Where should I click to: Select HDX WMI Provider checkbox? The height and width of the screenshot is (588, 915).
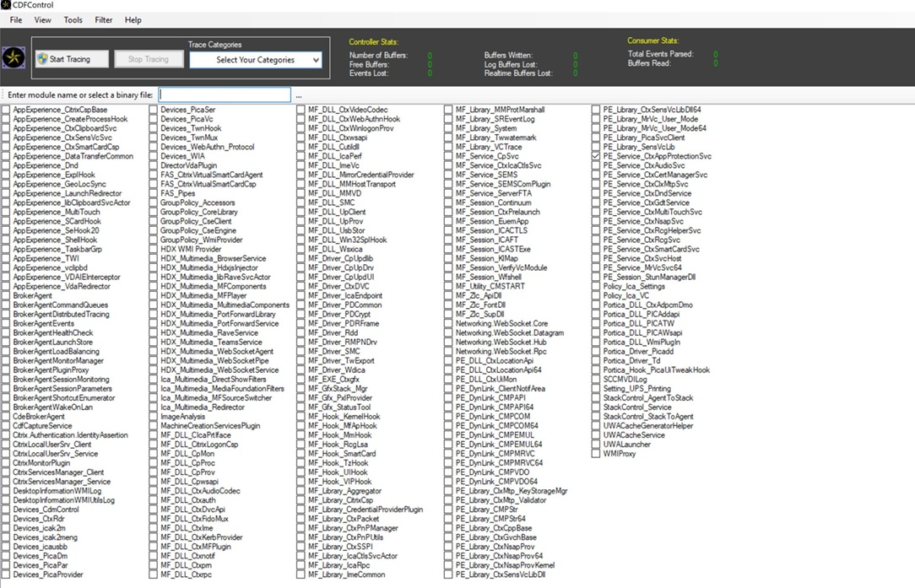coord(153,249)
